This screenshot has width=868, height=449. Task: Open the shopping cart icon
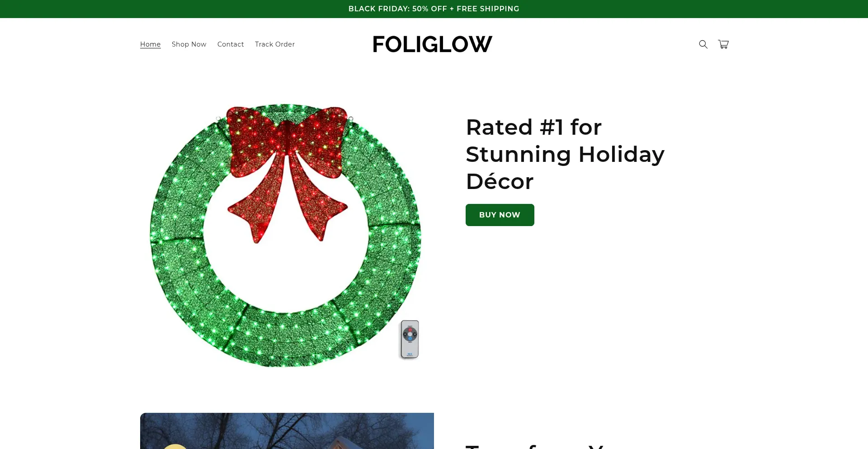pos(723,44)
